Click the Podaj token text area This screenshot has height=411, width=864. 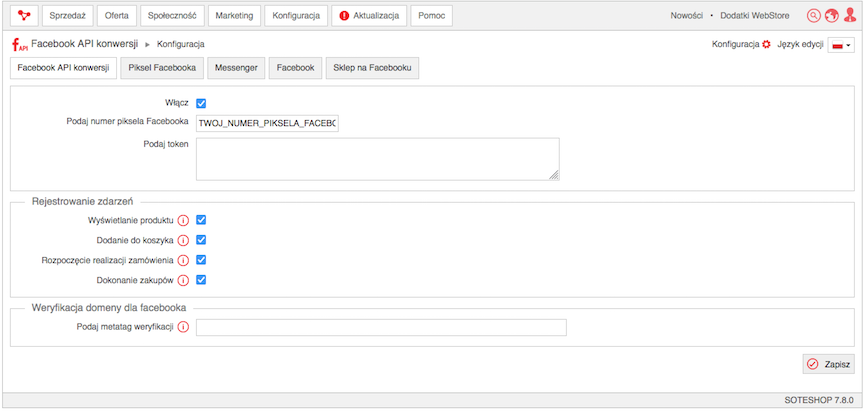[x=377, y=159]
